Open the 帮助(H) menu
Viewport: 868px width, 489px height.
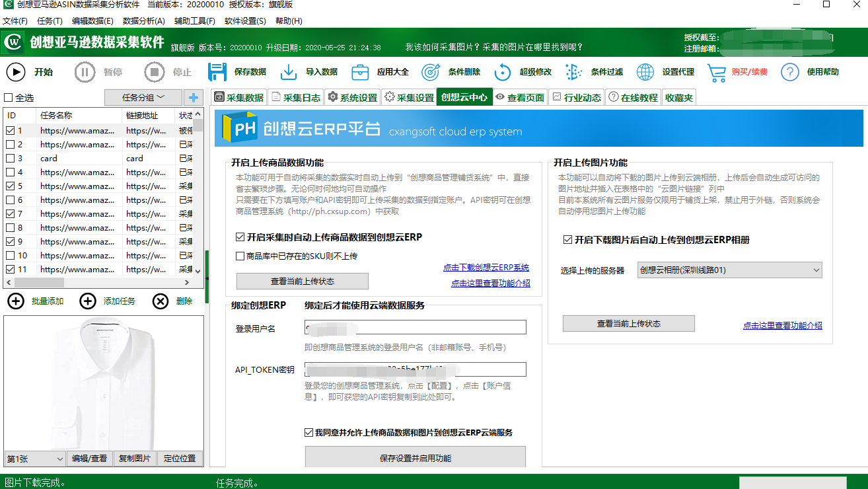coord(289,21)
